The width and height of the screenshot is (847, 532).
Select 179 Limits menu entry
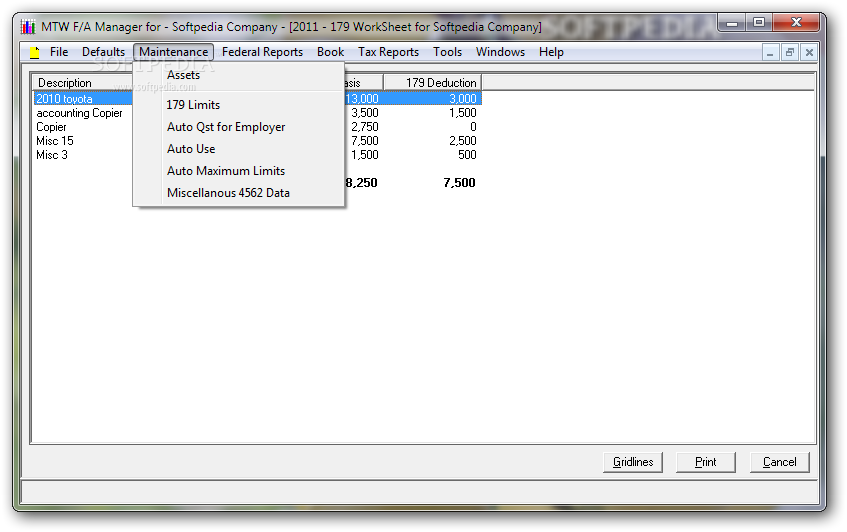(x=238, y=105)
